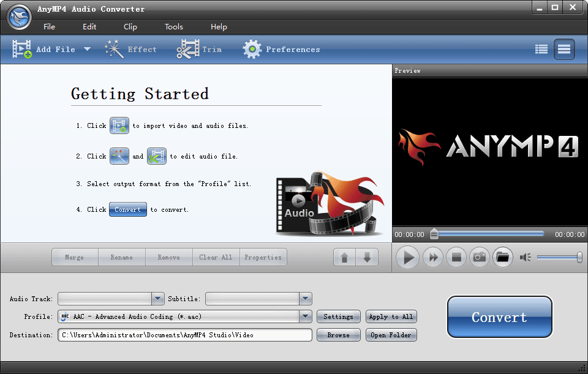Switch to detailed view mode

[563, 49]
